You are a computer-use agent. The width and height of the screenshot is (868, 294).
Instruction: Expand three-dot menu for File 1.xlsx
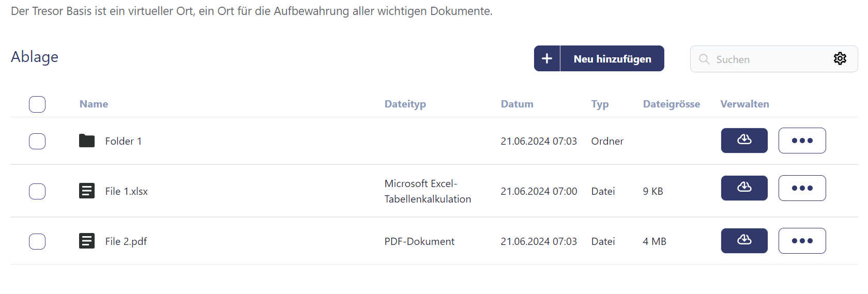click(802, 188)
